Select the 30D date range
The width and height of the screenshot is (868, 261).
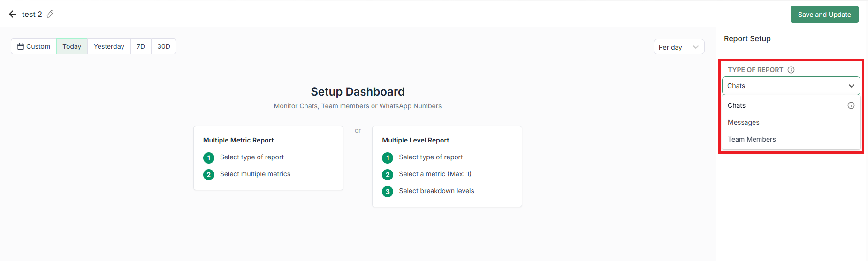point(164,46)
